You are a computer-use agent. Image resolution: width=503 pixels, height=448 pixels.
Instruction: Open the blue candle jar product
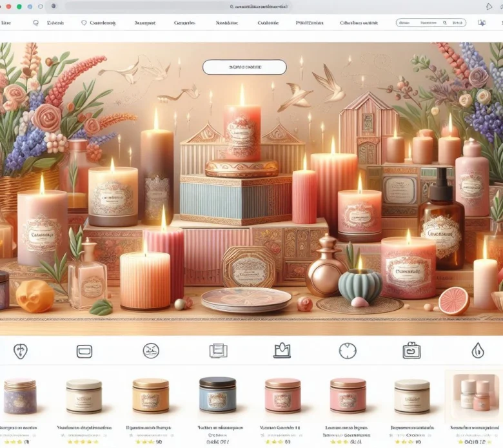(x=217, y=394)
